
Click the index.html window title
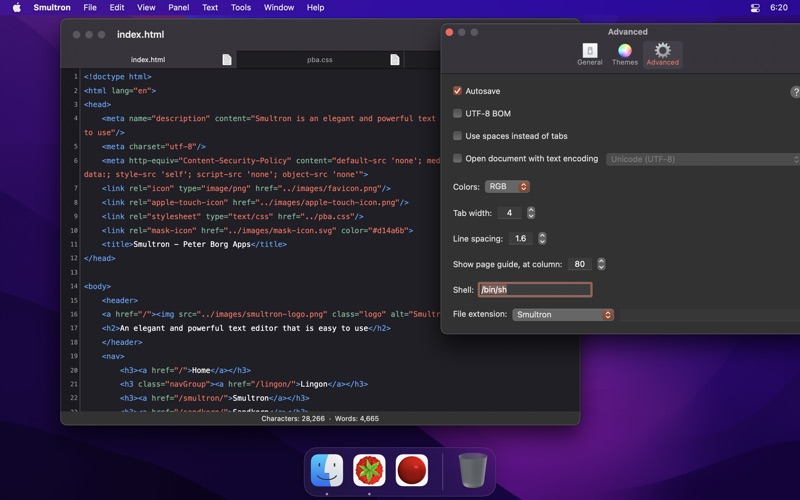[140, 35]
